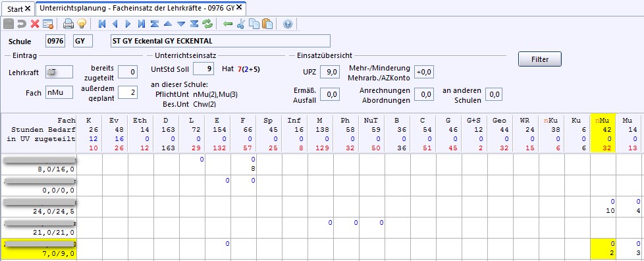Click the Lehrkraft input field
This screenshot has width=644, height=261.
[59, 72]
